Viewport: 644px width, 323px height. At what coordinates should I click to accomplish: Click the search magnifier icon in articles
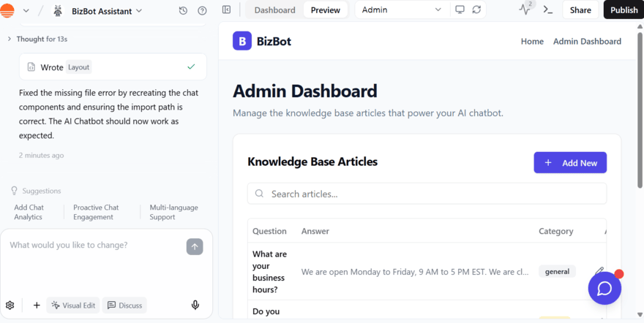(x=259, y=194)
